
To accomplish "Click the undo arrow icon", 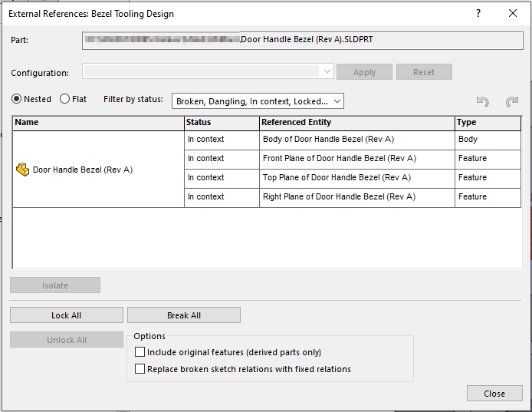I will tap(482, 101).
